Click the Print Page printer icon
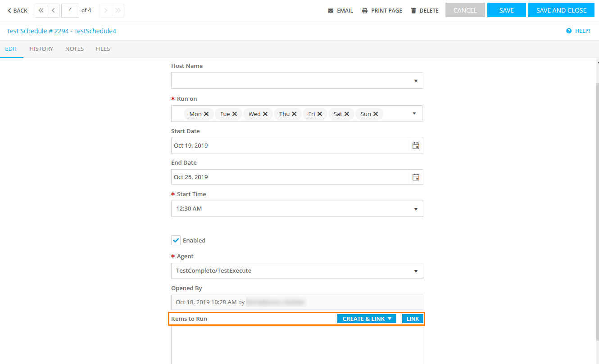 coord(365,10)
